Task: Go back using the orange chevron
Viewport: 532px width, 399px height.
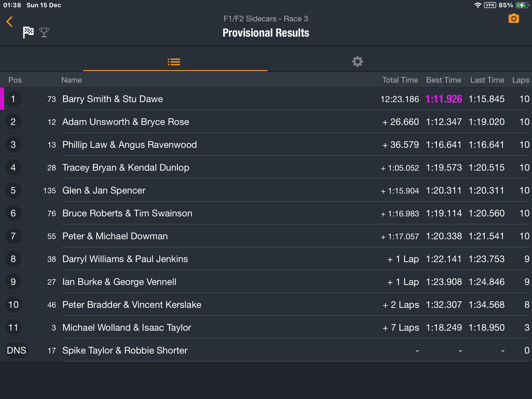Action: coord(10,22)
